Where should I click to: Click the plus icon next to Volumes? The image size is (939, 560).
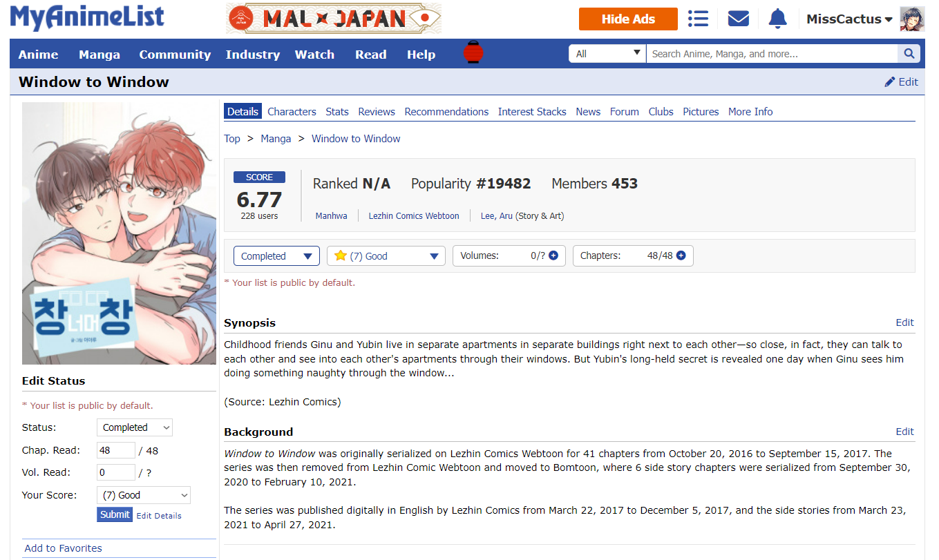(x=553, y=255)
